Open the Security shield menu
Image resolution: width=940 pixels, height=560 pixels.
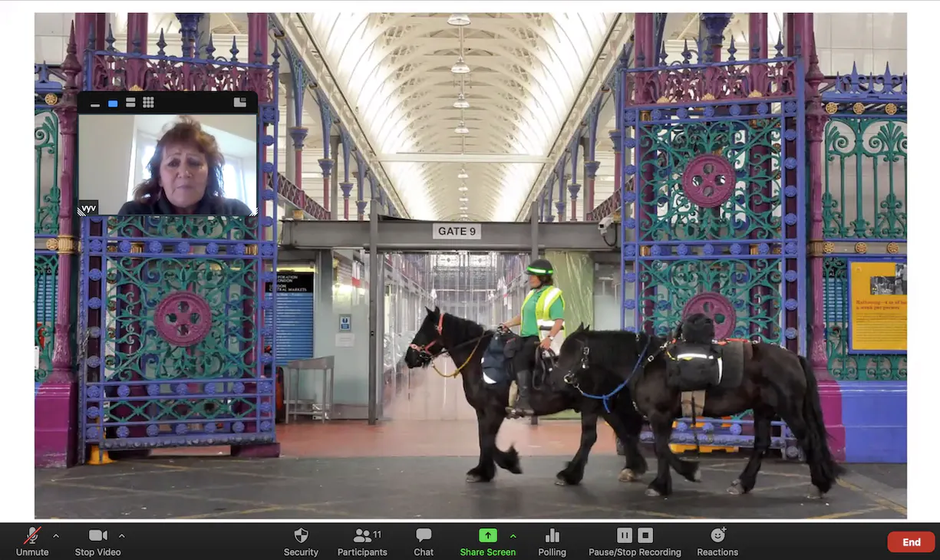(301, 542)
